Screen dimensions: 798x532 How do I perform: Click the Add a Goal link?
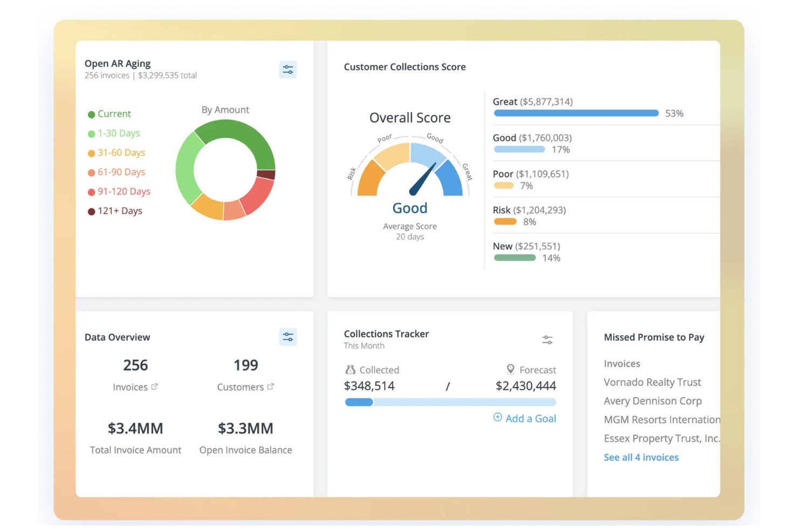click(x=531, y=418)
